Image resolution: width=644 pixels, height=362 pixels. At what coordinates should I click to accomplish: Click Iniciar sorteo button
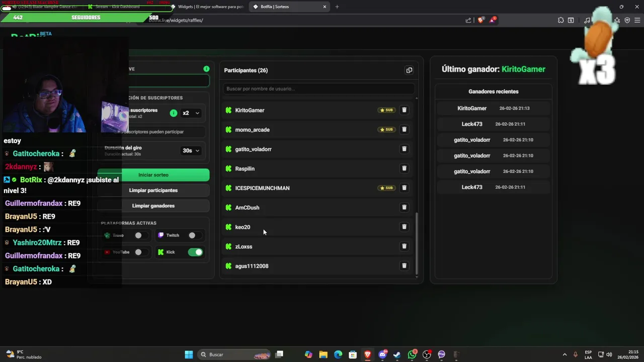coord(153,175)
